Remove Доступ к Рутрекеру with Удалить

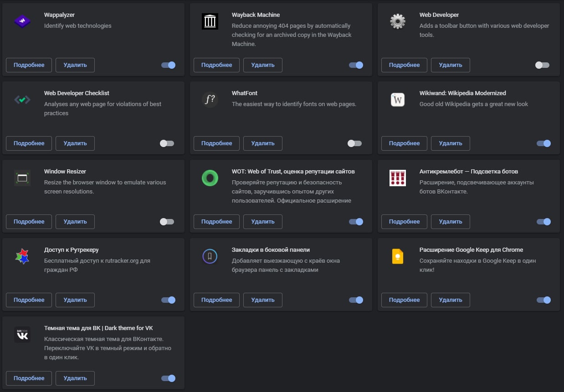(75, 300)
